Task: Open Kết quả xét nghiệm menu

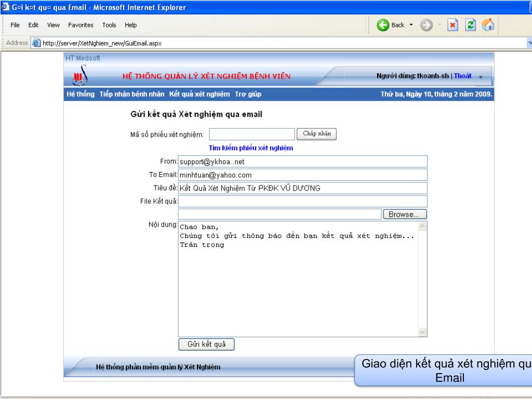Action: coord(199,94)
